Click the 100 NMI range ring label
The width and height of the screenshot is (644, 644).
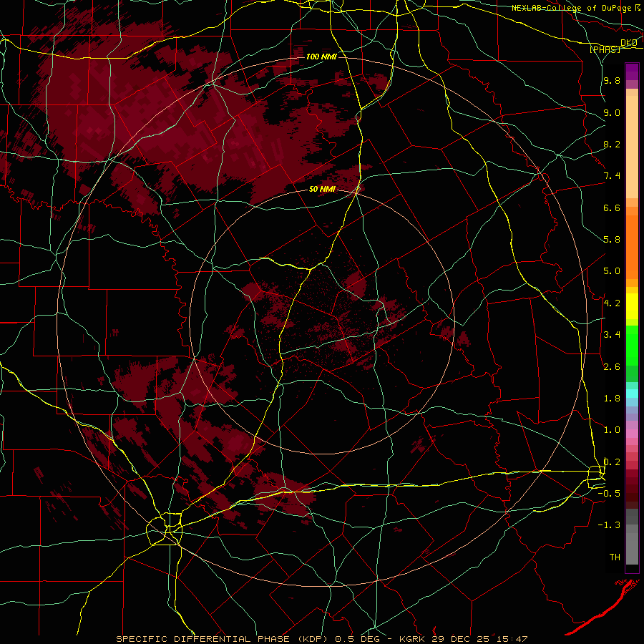[321, 57]
